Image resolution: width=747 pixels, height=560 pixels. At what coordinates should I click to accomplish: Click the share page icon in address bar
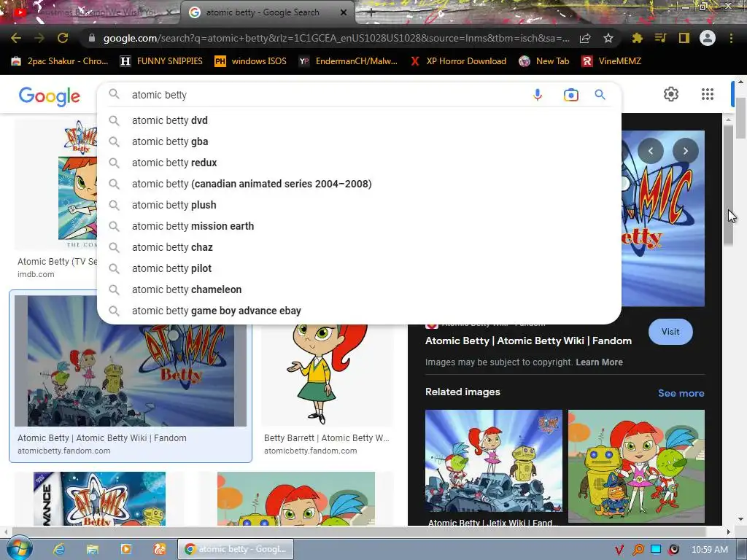tap(585, 38)
